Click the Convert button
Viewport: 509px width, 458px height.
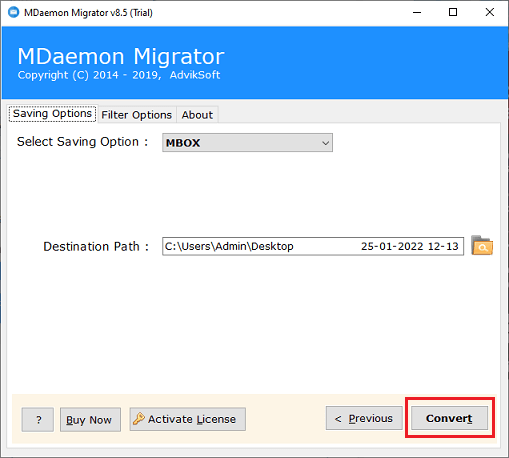[449, 418]
